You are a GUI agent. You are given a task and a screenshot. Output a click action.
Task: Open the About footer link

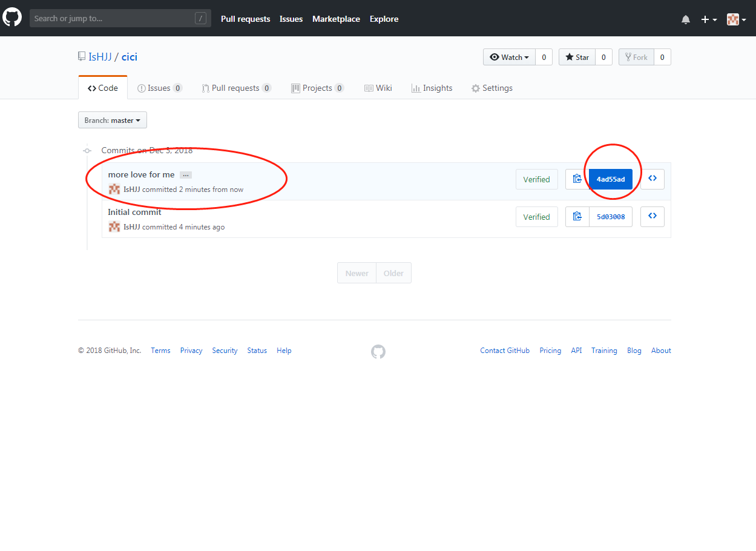[x=661, y=351]
